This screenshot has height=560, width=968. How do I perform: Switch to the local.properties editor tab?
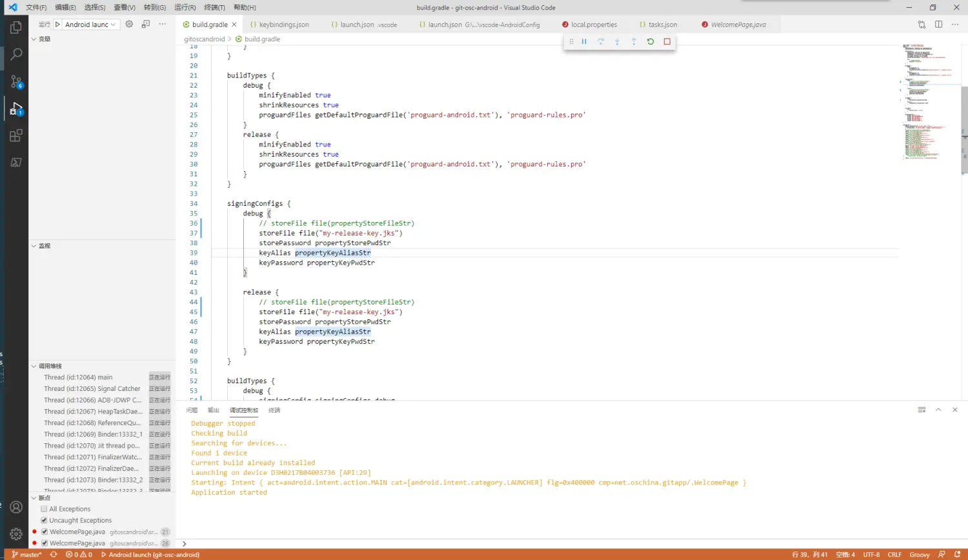click(593, 25)
